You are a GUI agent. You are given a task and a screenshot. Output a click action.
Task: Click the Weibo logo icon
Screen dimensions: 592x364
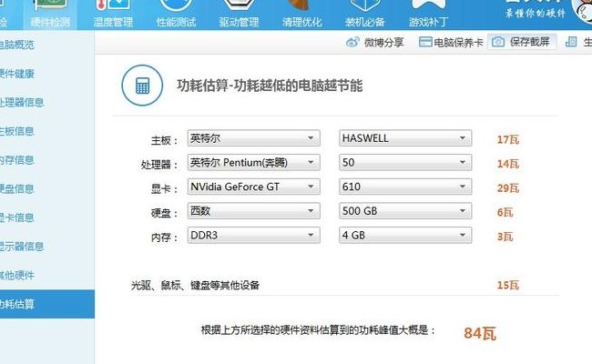tap(352, 42)
